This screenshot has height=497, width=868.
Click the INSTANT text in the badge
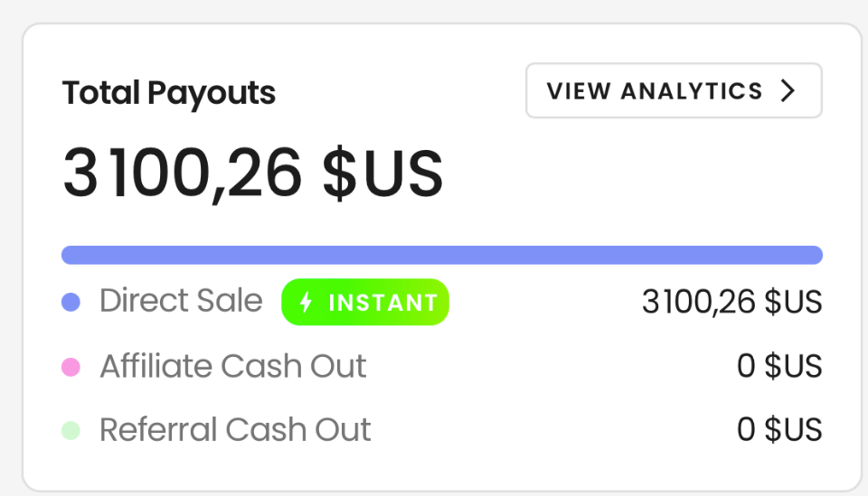click(383, 303)
